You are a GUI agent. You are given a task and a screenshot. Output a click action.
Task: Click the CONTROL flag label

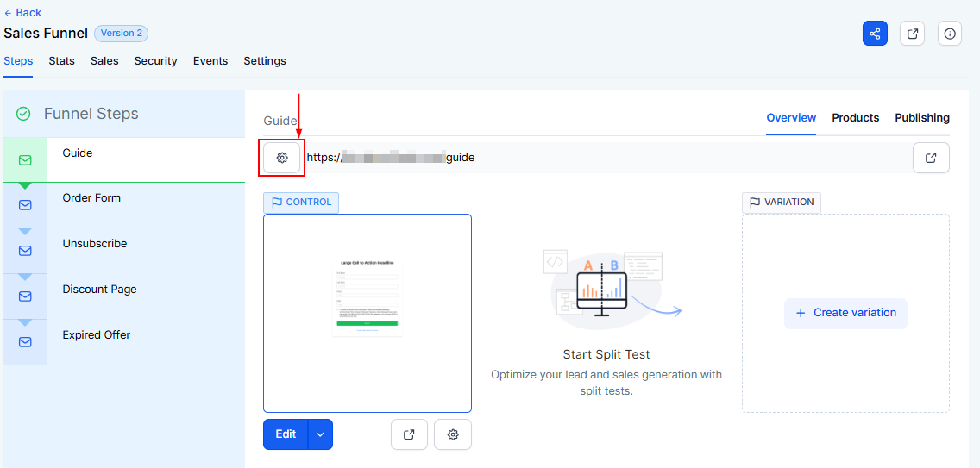301,203
